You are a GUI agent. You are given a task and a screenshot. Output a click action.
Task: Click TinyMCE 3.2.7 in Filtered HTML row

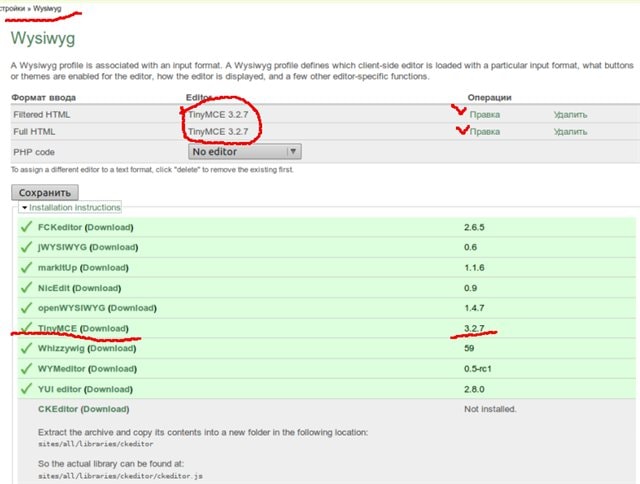pyautogui.click(x=218, y=115)
